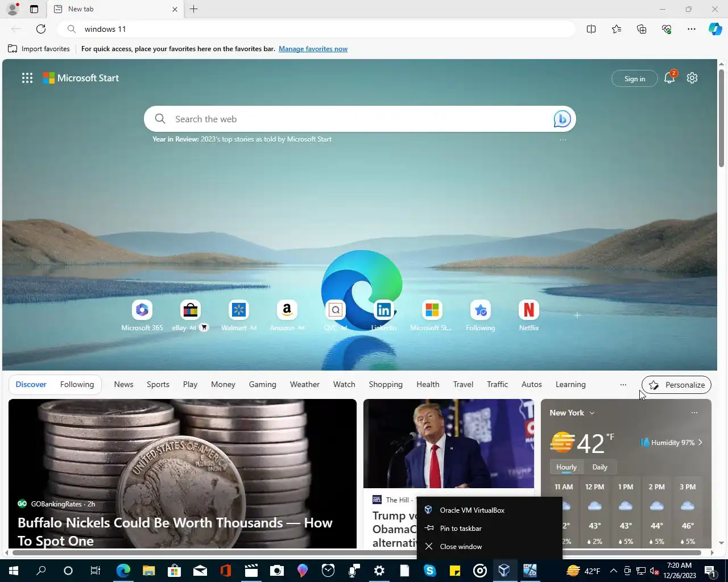Open the Collections icon in Edge toolbar
This screenshot has width=728, height=582.
pyautogui.click(x=642, y=29)
